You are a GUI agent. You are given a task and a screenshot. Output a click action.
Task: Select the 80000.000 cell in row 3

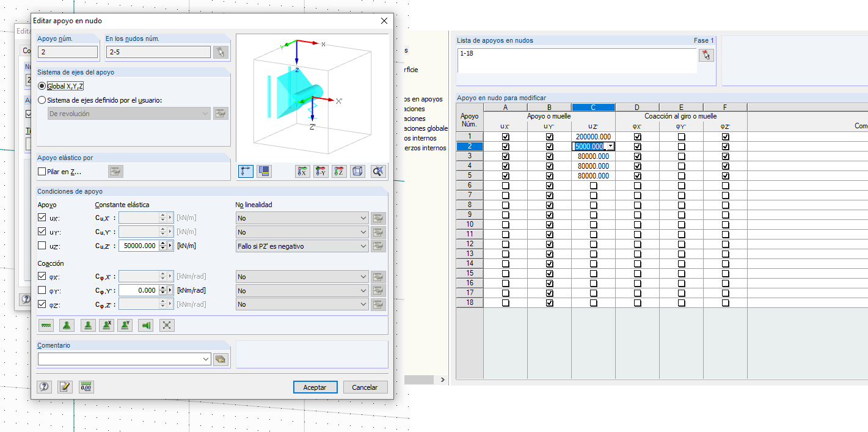pyautogui.click(x=593, y=156)
